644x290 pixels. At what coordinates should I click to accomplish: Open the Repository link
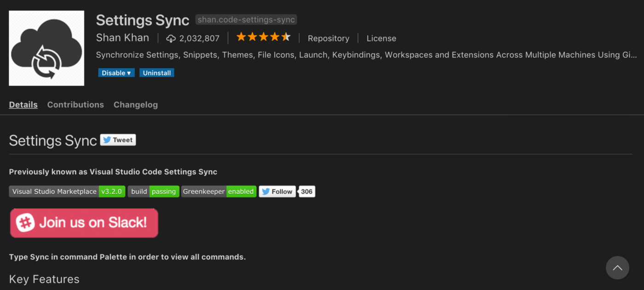328,39
